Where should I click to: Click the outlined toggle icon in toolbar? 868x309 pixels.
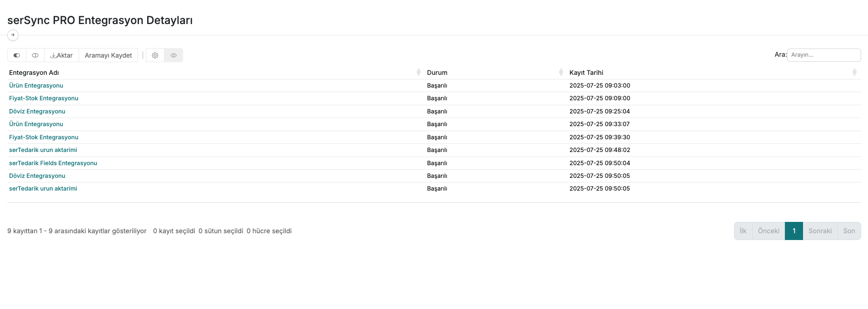pos(35,55)
